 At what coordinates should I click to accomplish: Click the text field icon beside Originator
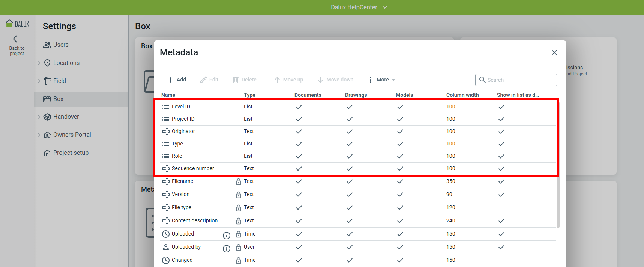click(x=165, y=132)
